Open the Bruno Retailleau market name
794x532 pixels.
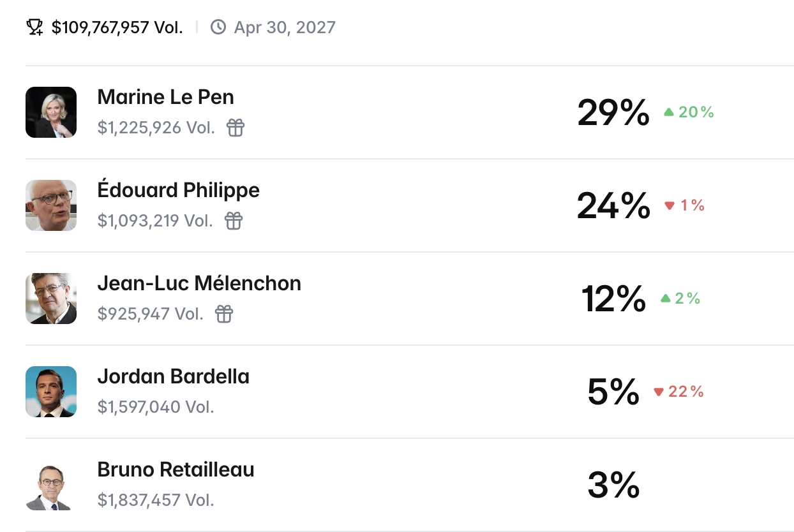[x=176, y=469]
